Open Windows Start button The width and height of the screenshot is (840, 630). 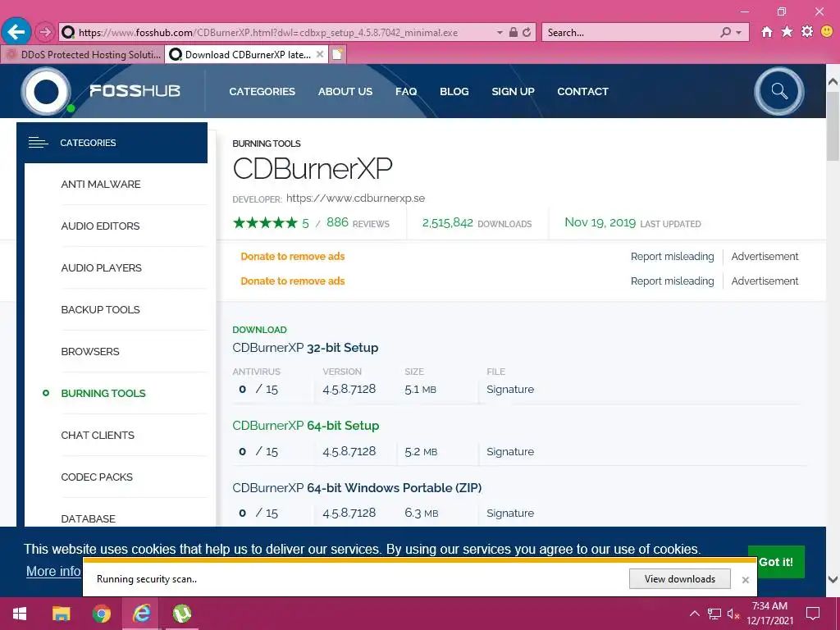20,614
